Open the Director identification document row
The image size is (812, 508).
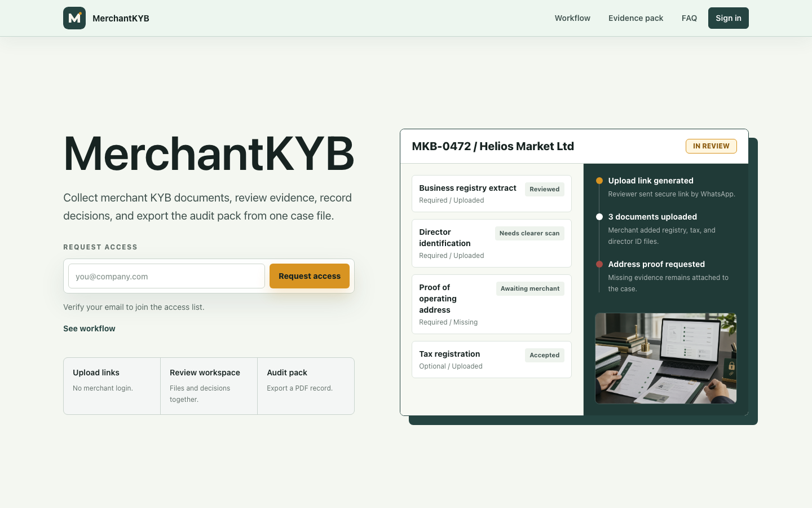tap(492, 243)
